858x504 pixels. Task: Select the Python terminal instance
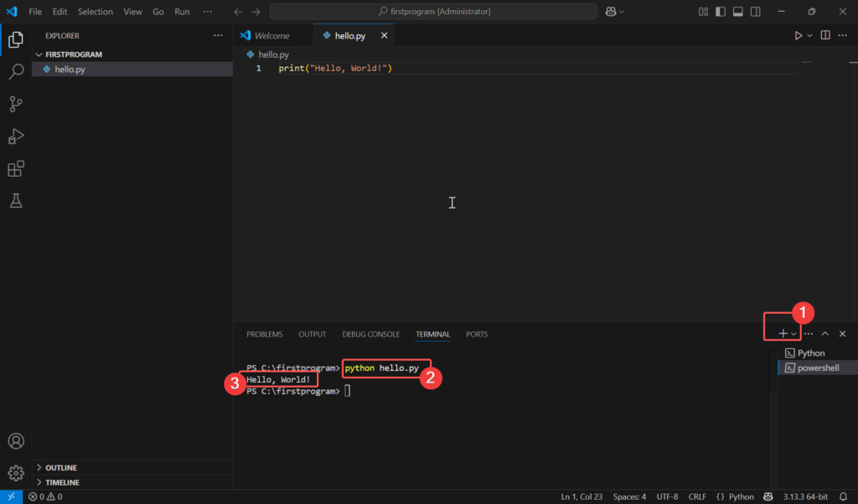tap(818, 353)
